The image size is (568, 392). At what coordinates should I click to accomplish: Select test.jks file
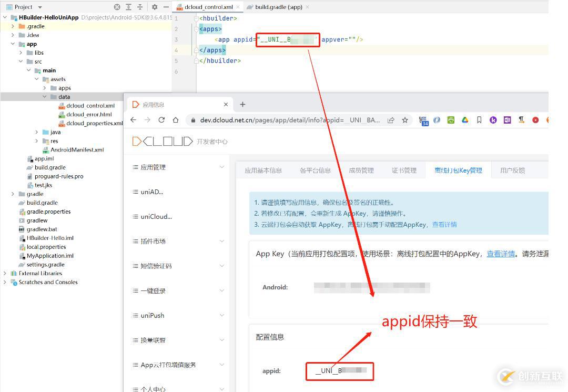(43, 185)
